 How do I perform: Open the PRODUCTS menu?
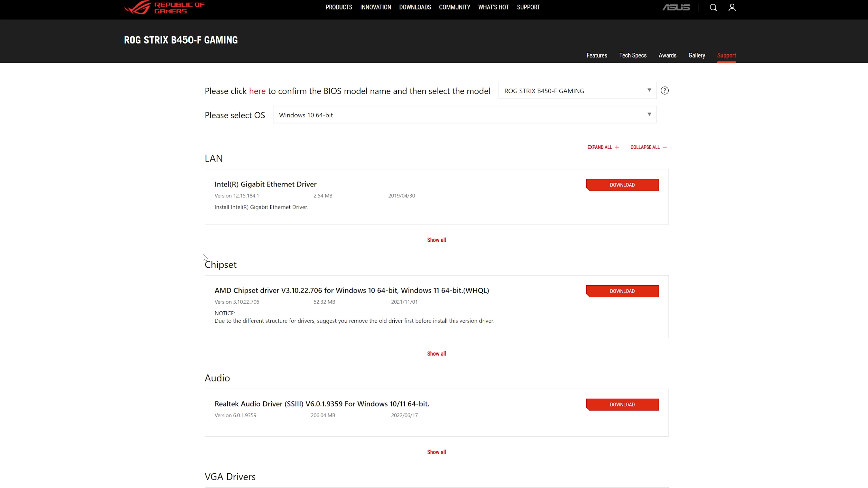point(339,7)
